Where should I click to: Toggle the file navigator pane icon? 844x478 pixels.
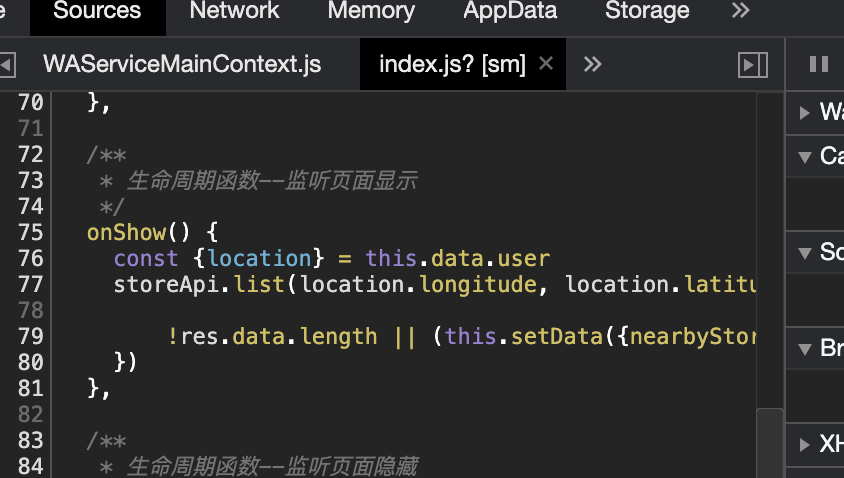(x=7, y=65)
